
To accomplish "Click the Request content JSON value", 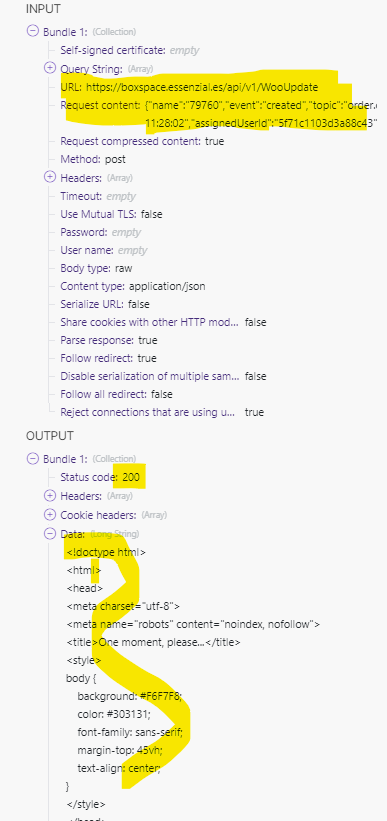I will click(x=261, y=114).
